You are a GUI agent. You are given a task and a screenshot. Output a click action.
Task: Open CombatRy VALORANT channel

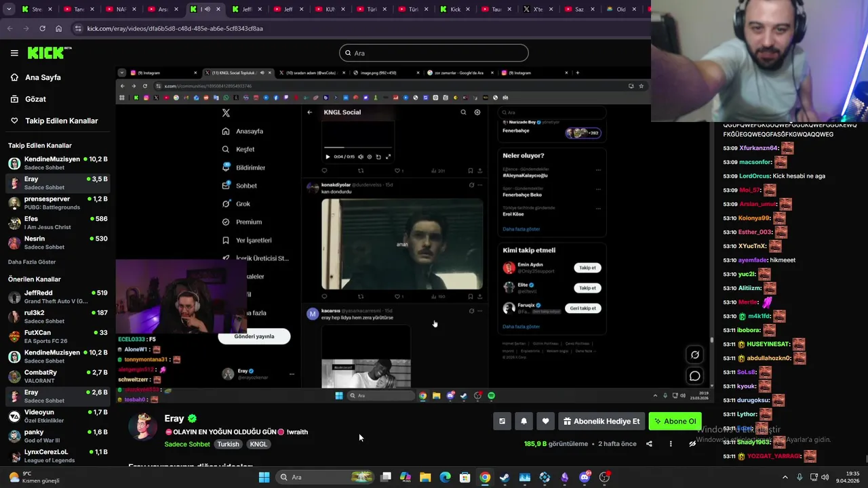tap(58, 376)
